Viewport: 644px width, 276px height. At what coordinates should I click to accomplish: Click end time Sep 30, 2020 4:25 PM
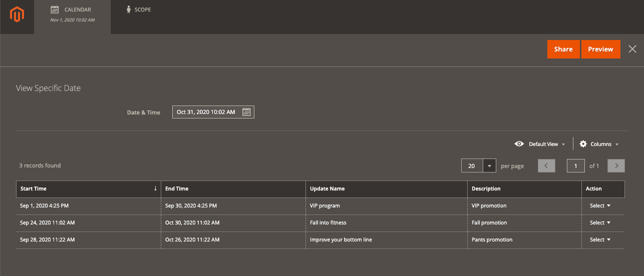(191, 205)
